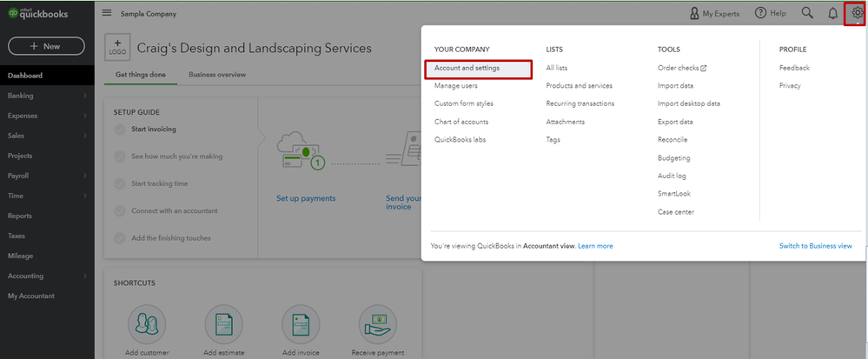Click the QuickBooks logo

38,15
